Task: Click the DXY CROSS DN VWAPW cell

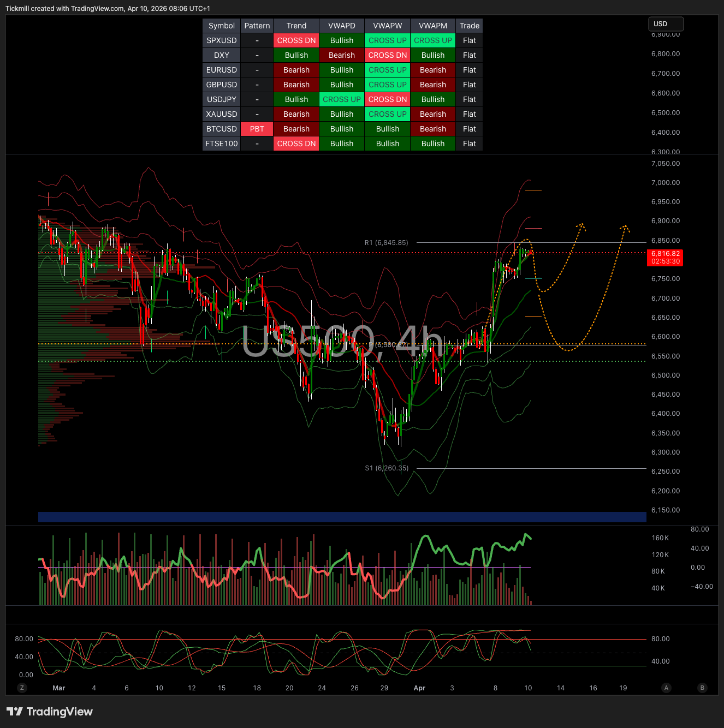Action: click(388, 55)
